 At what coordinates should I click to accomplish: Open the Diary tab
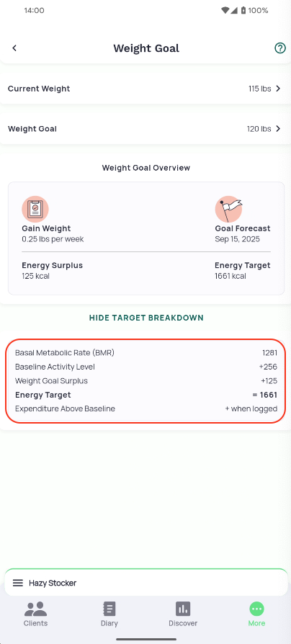point(109,614)
